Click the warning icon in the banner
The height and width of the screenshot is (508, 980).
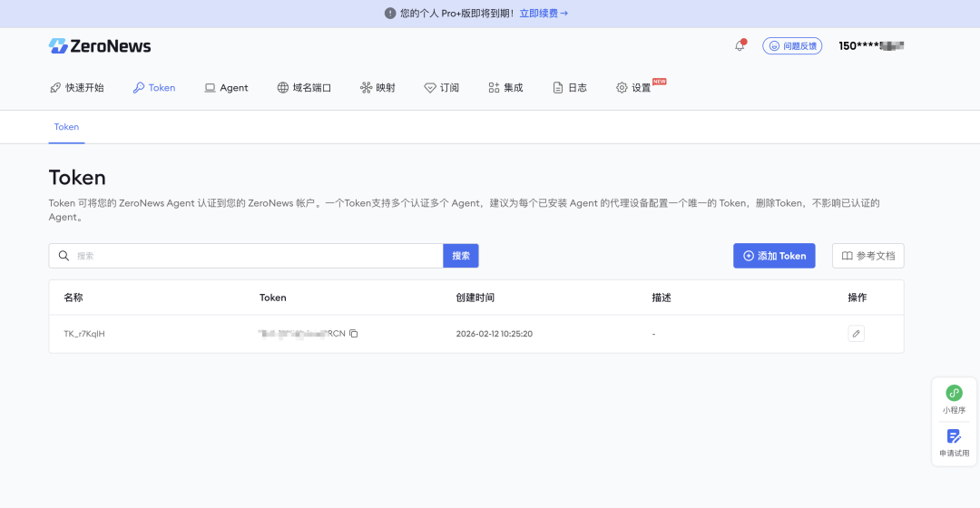(390, 13)
